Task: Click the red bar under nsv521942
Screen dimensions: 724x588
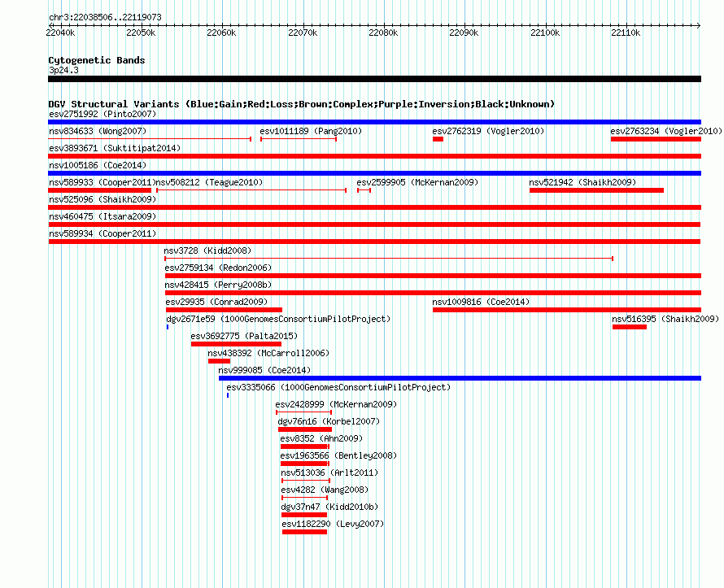Action: 596,190
